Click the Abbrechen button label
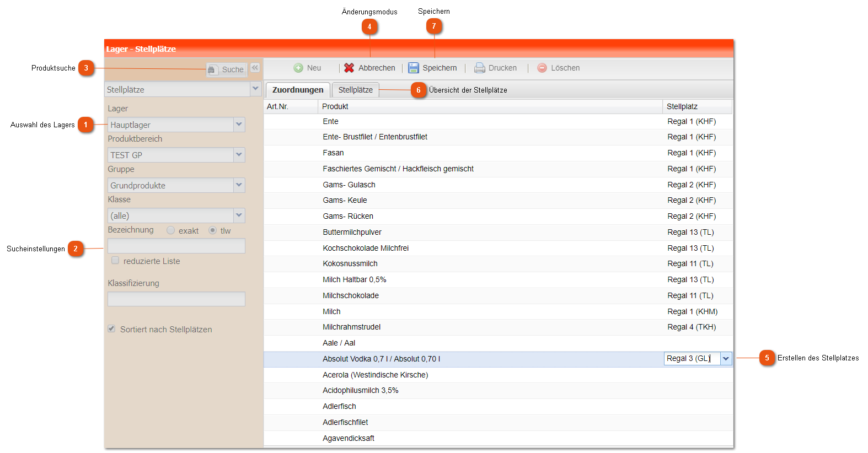868x453 pixels. pyautogui.click(x=377, y=68)
